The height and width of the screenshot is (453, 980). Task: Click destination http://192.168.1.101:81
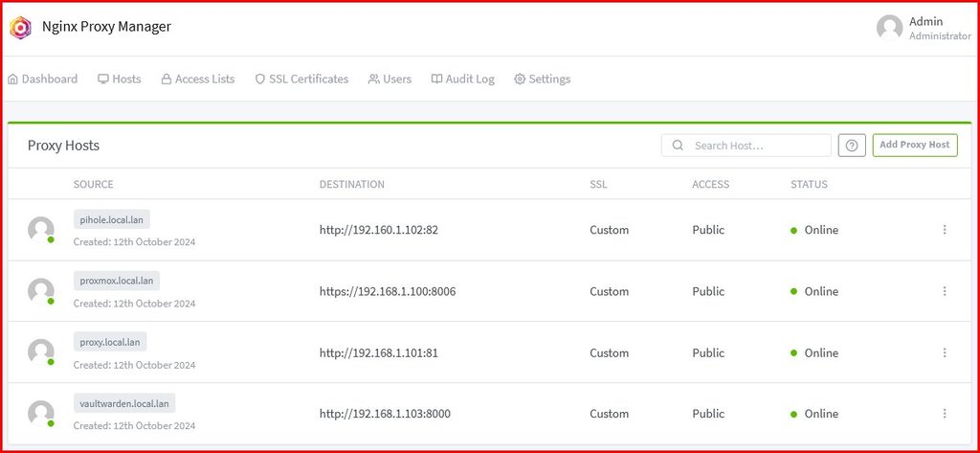pyautogui.click(x=379, y=352)
